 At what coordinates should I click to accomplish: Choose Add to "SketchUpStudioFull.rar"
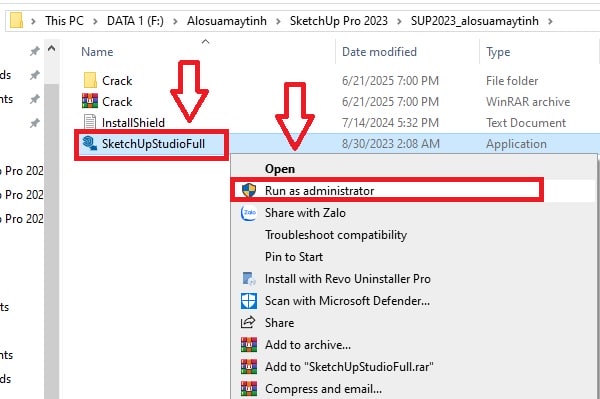pos(349,366)
